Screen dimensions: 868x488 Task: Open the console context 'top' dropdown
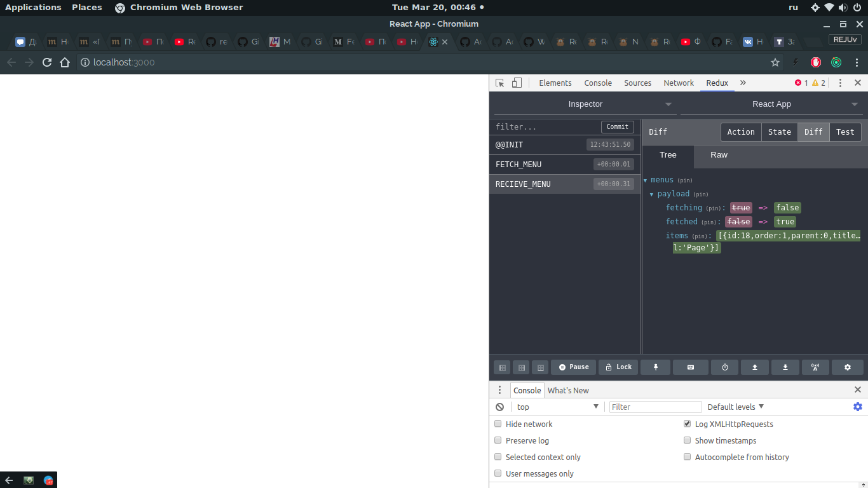click(x=557, y=407)
